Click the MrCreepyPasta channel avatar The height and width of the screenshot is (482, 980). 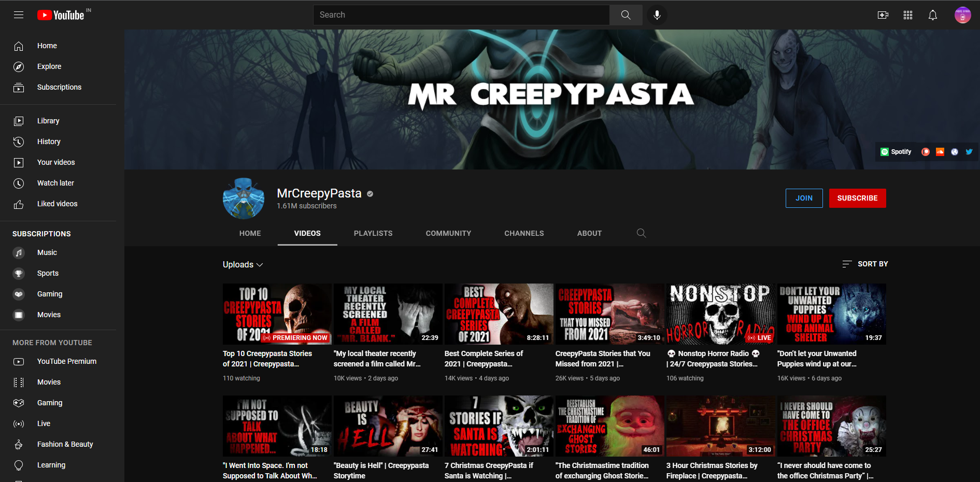[x=244, y=198]
